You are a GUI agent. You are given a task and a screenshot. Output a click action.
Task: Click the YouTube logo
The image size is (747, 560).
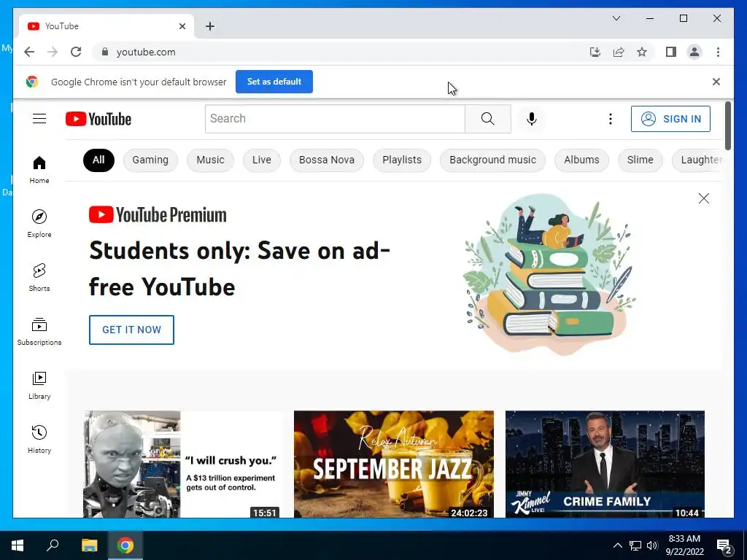pyautogui.click(x=98, y=119)
